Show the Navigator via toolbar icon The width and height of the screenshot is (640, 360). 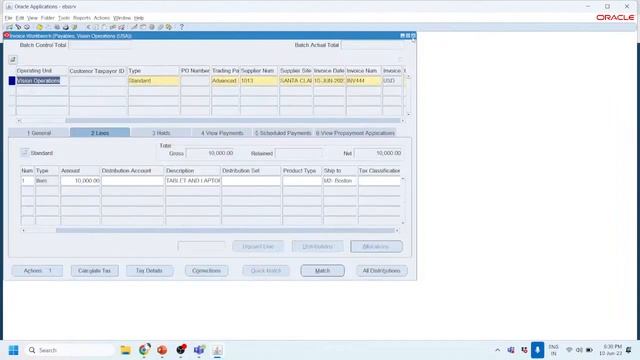point(27,27)
